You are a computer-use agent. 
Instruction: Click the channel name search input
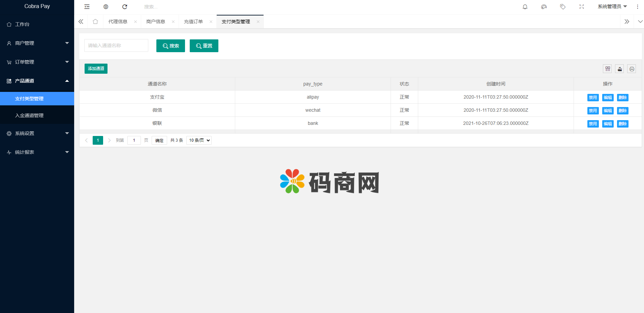pyautogui.click(x=116, y=45)
